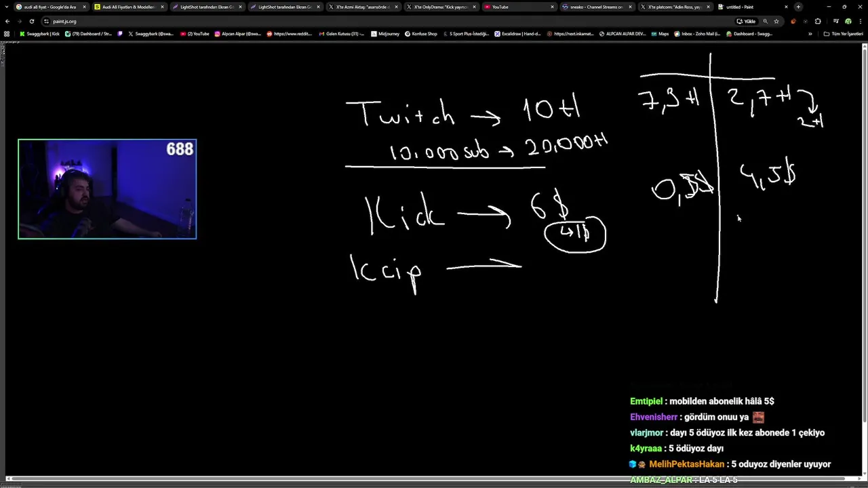Open the Maps bookmark

tap(660, 34)
